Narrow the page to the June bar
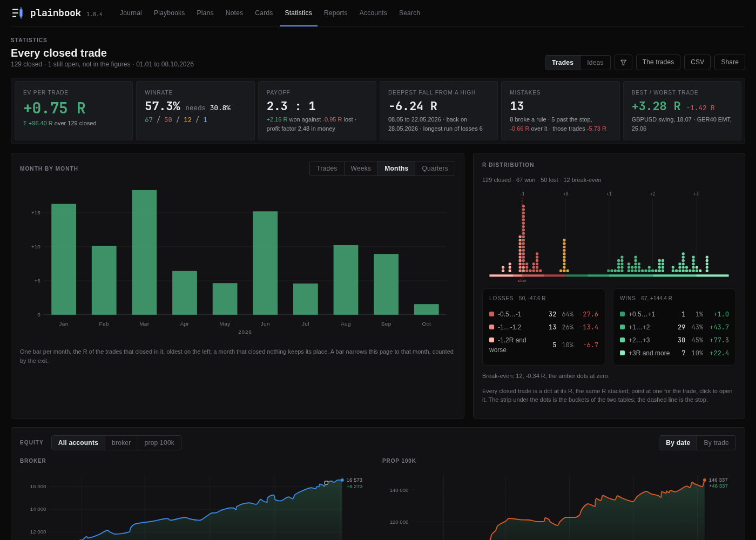Viewport: 756px width, 540px height. coord(265,263)
